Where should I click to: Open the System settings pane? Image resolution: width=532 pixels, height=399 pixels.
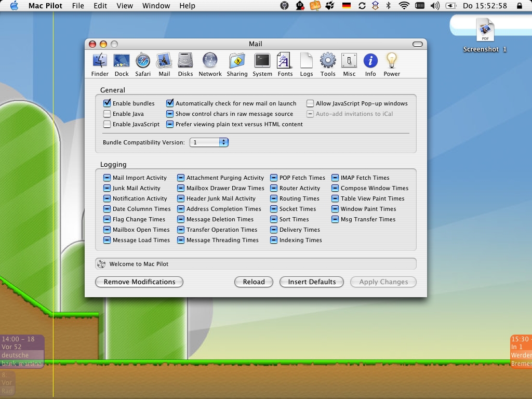262,65
